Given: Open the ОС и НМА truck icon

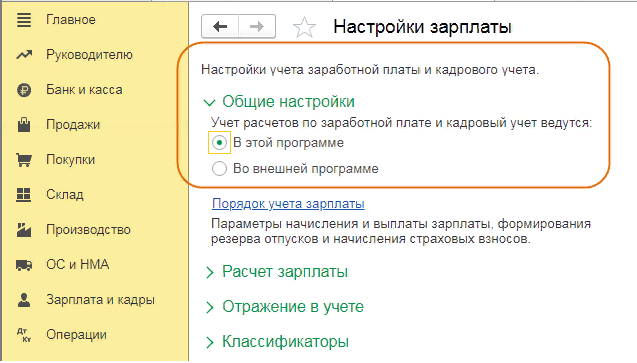Looking at the screenshot, I should pos(24,265).
